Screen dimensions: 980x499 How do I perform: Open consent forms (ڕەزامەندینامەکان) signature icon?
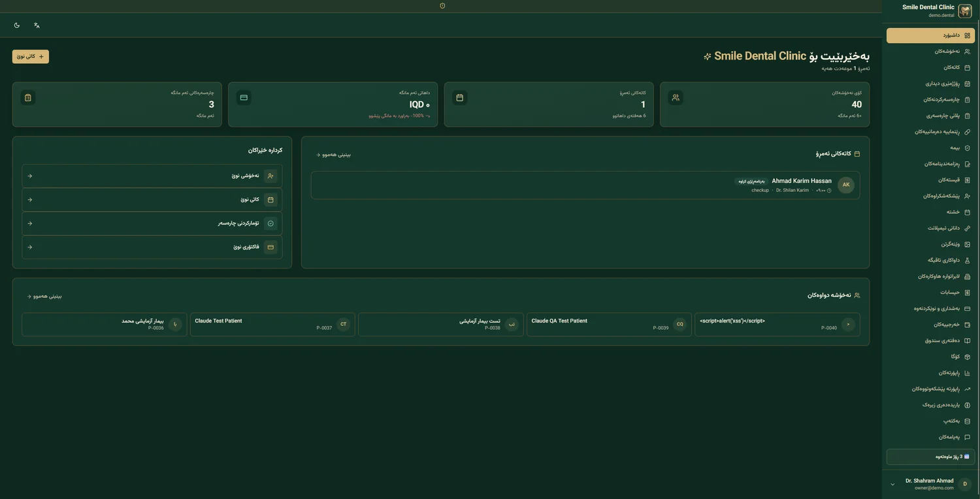(x=968, y=164)
